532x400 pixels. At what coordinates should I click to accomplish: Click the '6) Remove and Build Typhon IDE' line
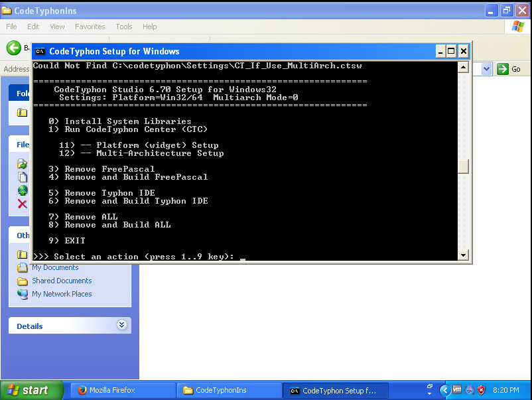click(128, 201)
